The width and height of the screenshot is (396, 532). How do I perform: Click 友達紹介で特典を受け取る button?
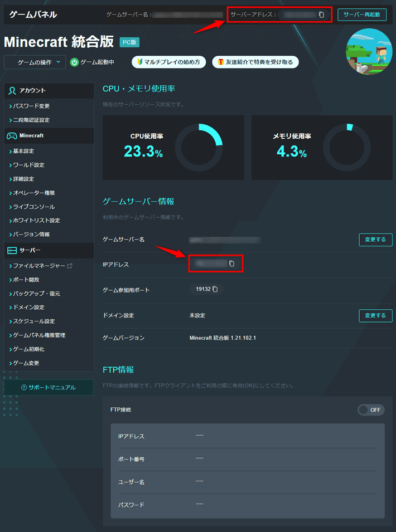255,62
